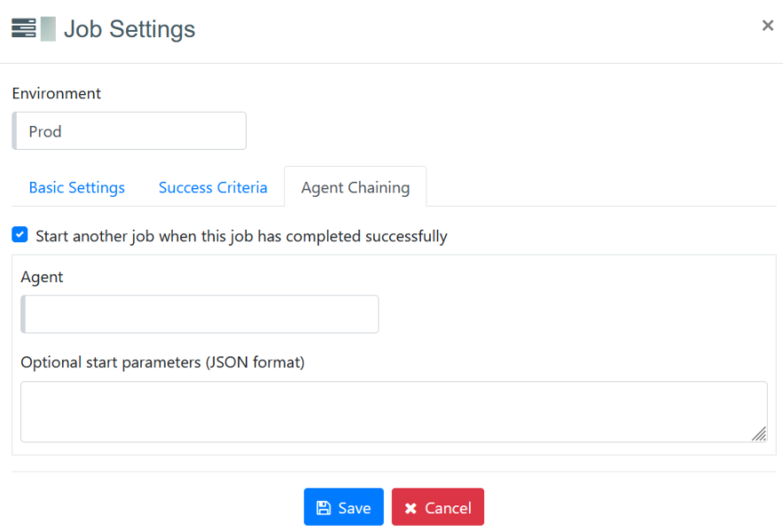This screenshot has width=783, height=532.
Task: Open the Success Criteria tab
Action: click(213, 187)
